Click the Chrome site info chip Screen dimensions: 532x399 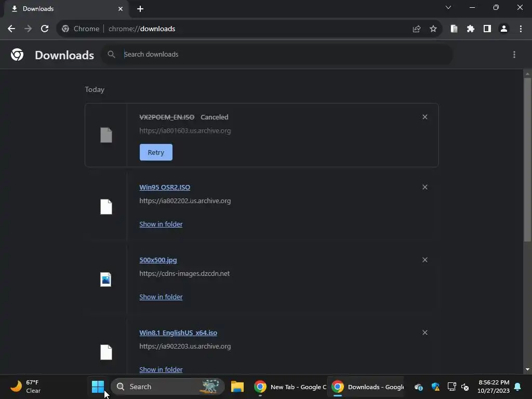coord(81,29)
